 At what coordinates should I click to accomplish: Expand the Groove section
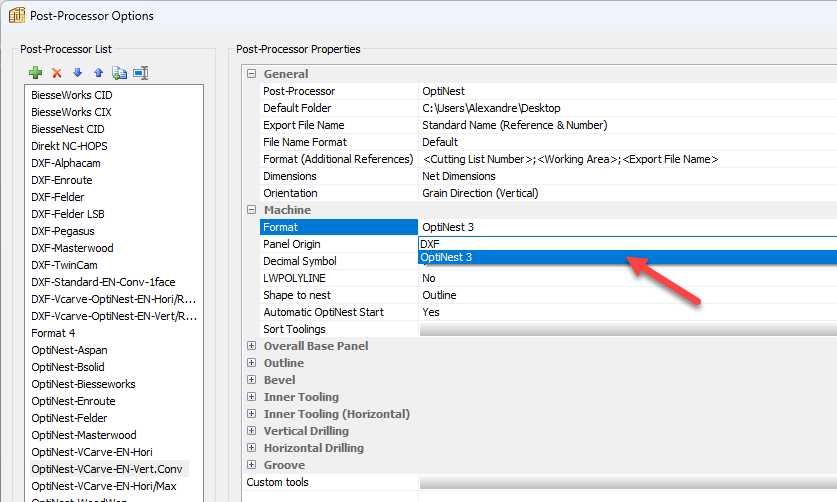click(x=251, y=465)
